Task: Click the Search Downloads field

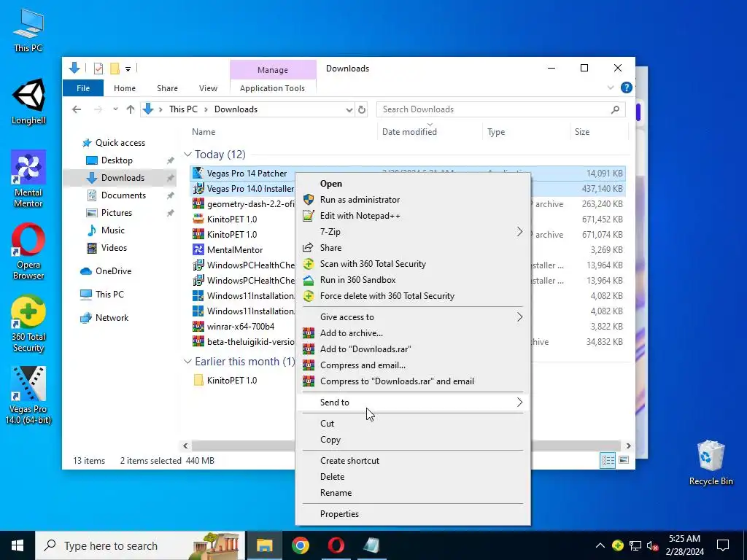Action: pyautogui.click(x=501, y=109)
